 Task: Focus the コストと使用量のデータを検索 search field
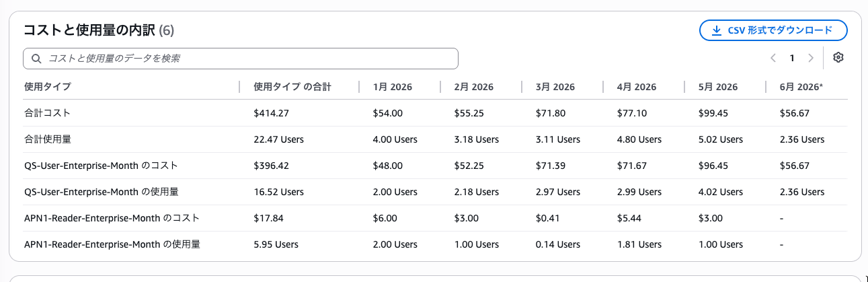(241, 59)
